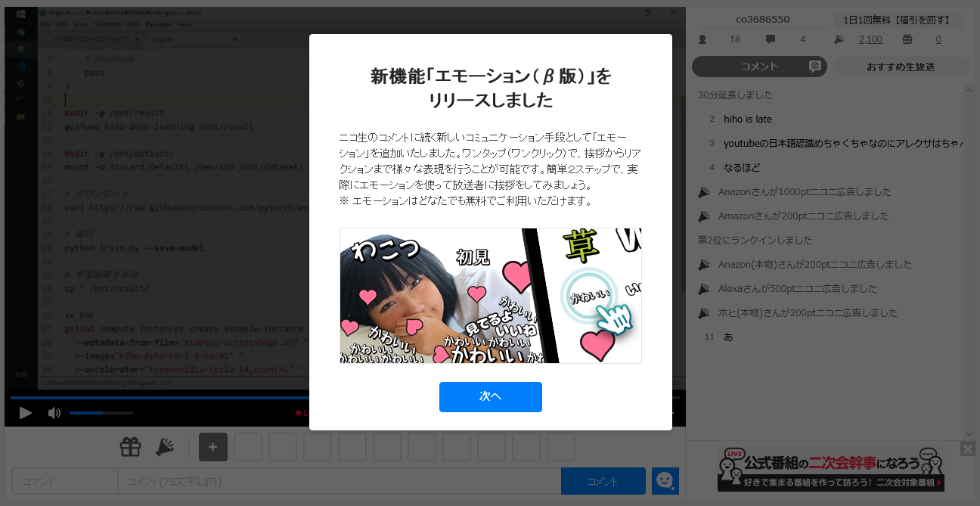Open NG comment settings icon on コメント tab
Screen dimensions: 980x506
coord(815,67)
